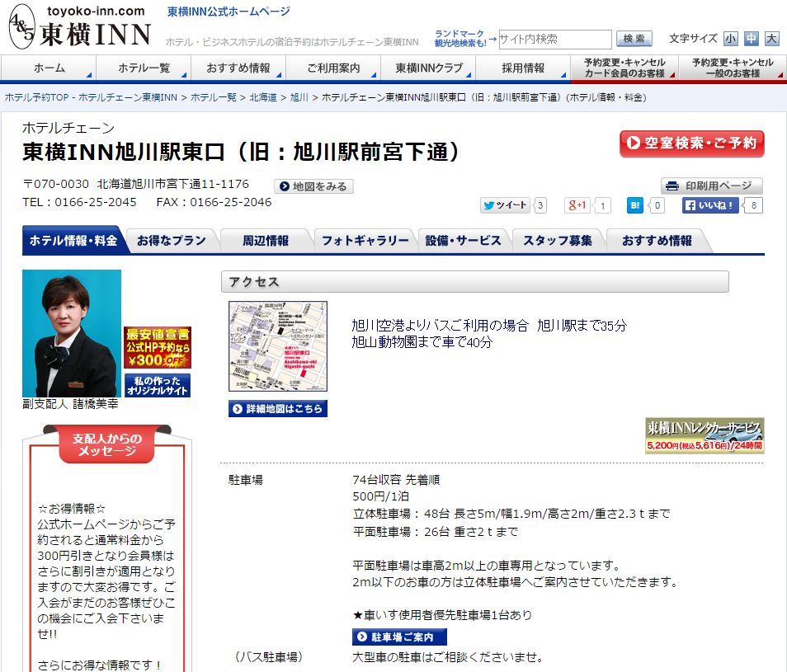The height and width of the screenshot is (672, 787).
Task: Click the Tweet (ツイート) button
Action: [505, 205]
